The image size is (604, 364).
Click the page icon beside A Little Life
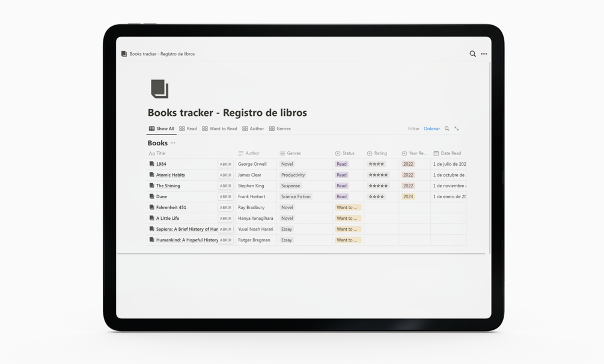tap(151, 217)
